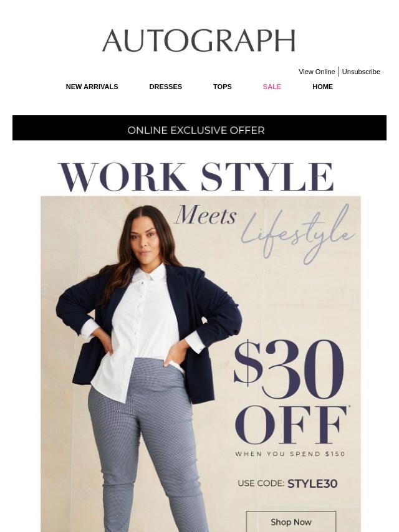Click the Unsubscribe link
Image resolution: width=399 pixels, height=532 pixels.
tap(361, 72)
